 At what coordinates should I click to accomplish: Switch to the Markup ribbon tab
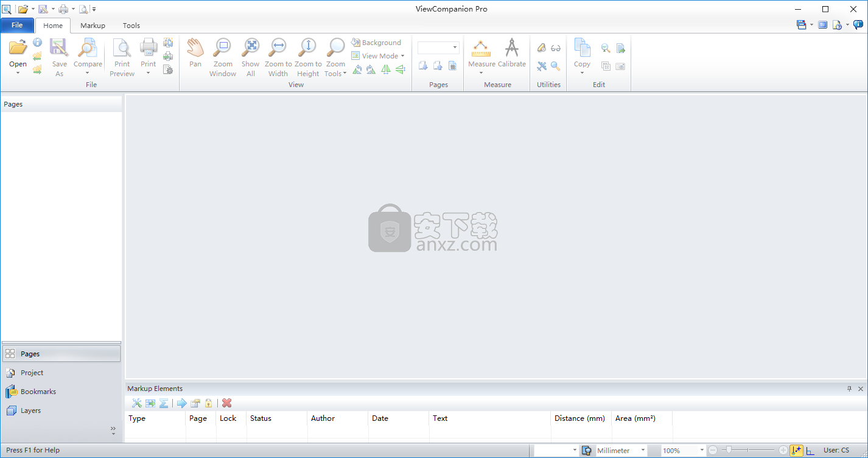pyautogui.click(x=93, y=26)
